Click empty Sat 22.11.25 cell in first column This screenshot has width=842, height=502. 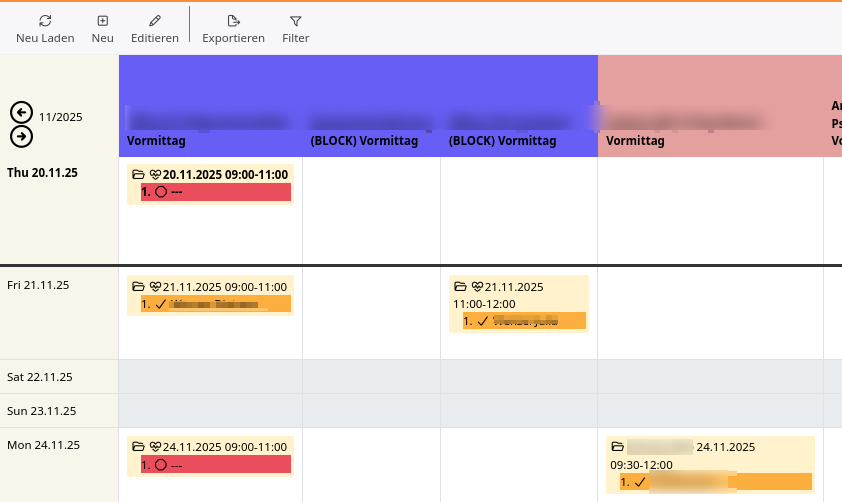point(210,377)
